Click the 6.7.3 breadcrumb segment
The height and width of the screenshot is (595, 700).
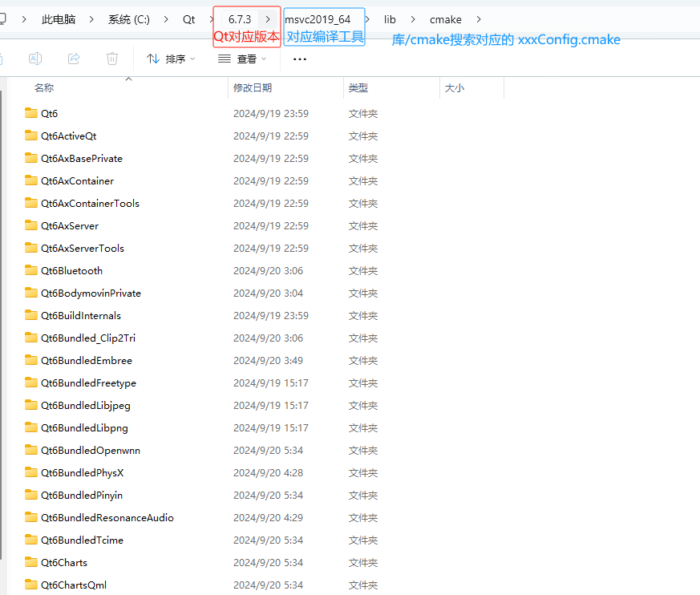(240, 19)
